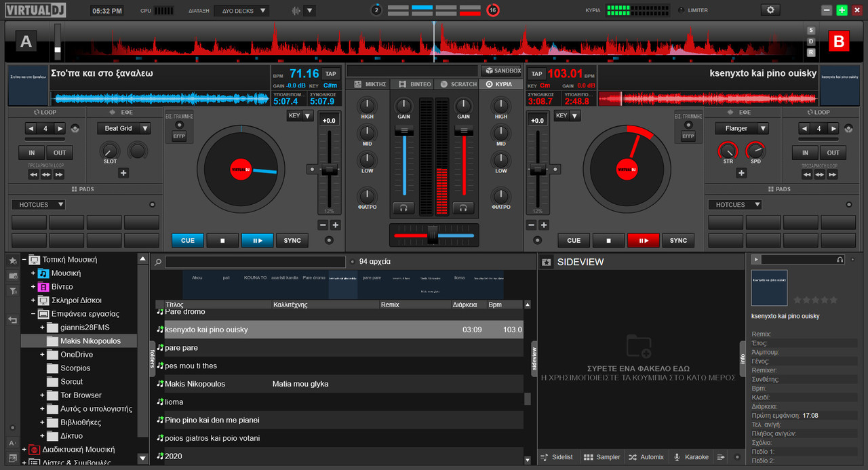Click deck A loop IN button

pos(31,153)
